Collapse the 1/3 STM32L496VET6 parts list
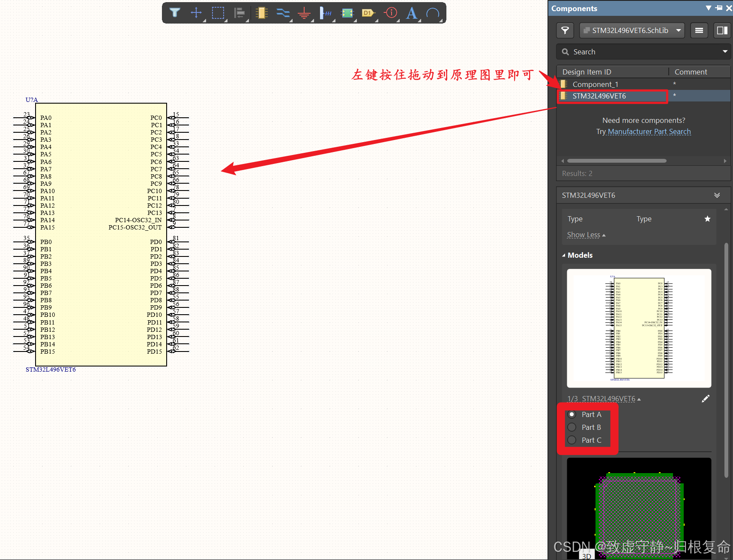Screen dimensions: 733x560 604,399
